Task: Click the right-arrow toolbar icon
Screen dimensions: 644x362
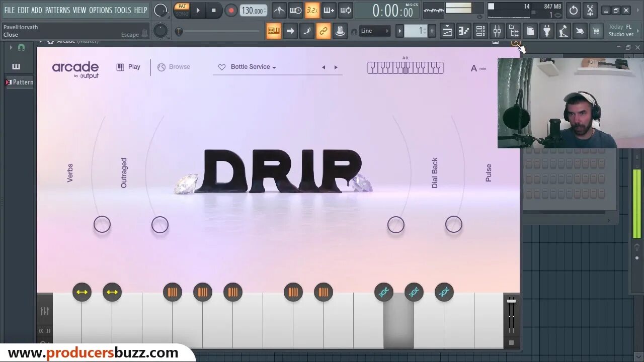Action: pos(290,31)
